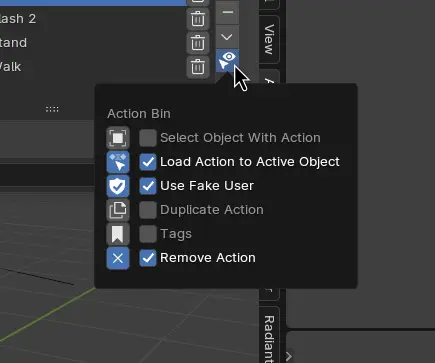Image resolution: width=435 pixels, height=363 pixels.
Task: Select the 'Valk' action row
Action: pos(92,67)
